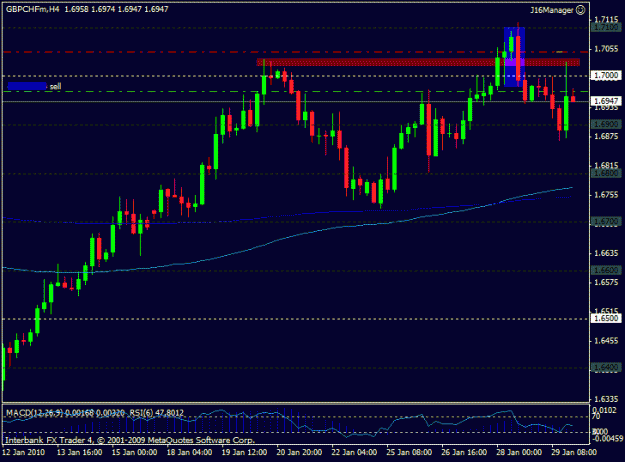The image size is (625, 462).
Task: Click the 1.7000 price level tag
Action: click(x=606, y=75)
